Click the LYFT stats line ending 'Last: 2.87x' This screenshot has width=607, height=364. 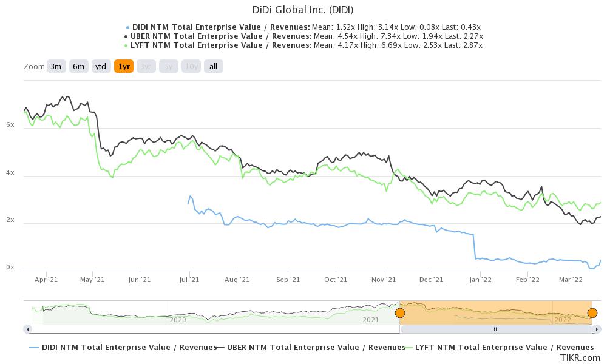coord(306,45)
